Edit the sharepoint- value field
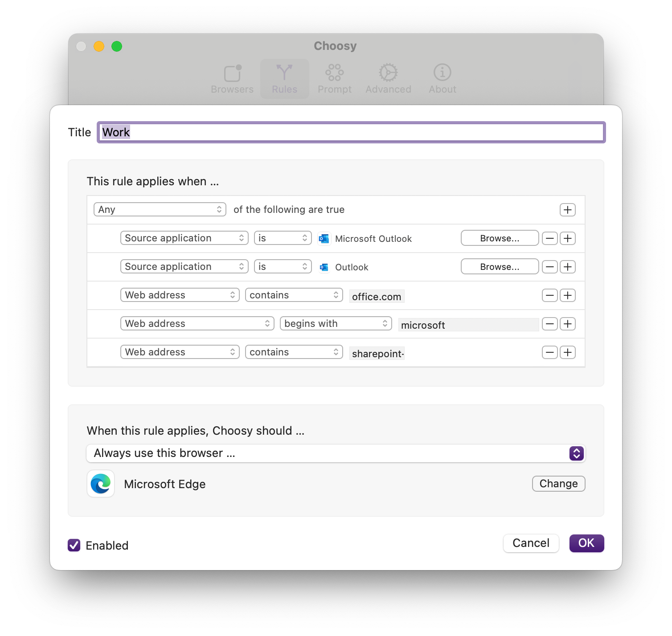 [x=377, y=354]
